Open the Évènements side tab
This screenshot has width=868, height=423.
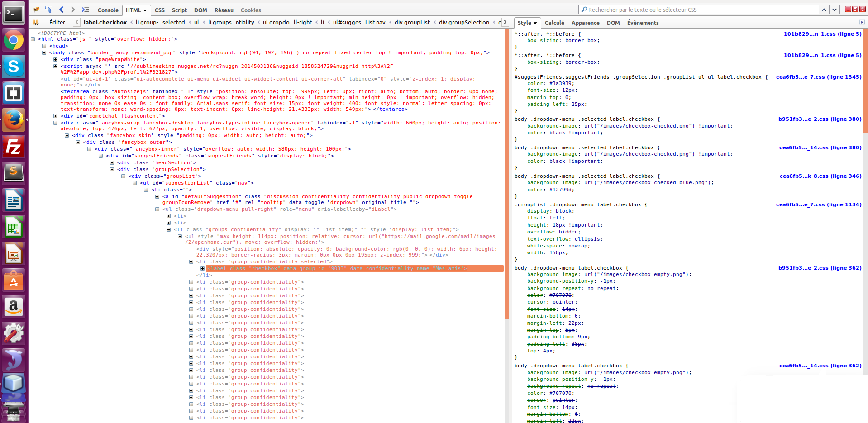click(x=643, y=23)
